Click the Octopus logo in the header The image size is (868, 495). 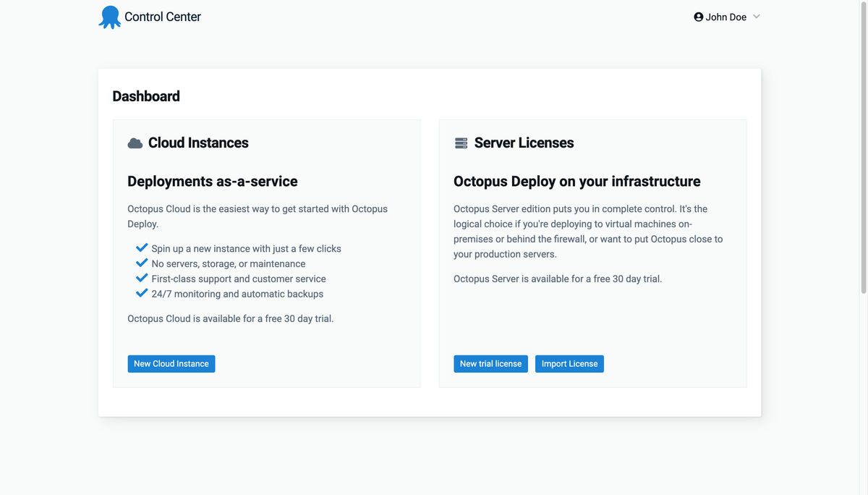click(110, 16)
